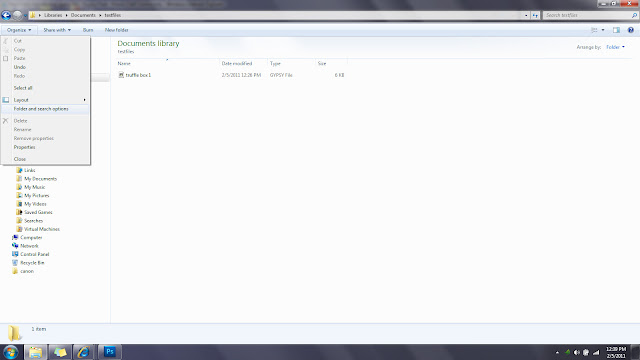Open Properties from the Organize menu
The width and height of the screenshot is (640, 360).
[x=46, y=147]
